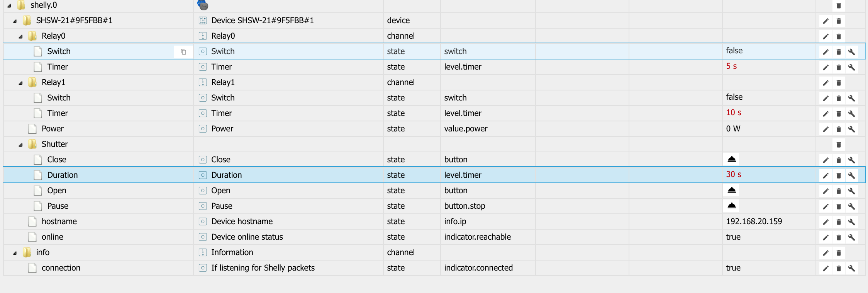Open wrench settings for Duration state
The height and width of the screenshot is (293, 868).
tap(851, 175)
